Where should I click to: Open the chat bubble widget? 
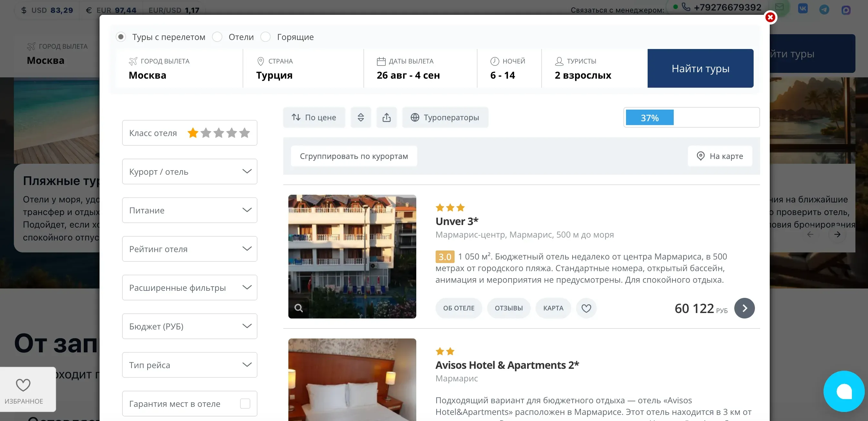pyautogui.click(x=844, y=391)
